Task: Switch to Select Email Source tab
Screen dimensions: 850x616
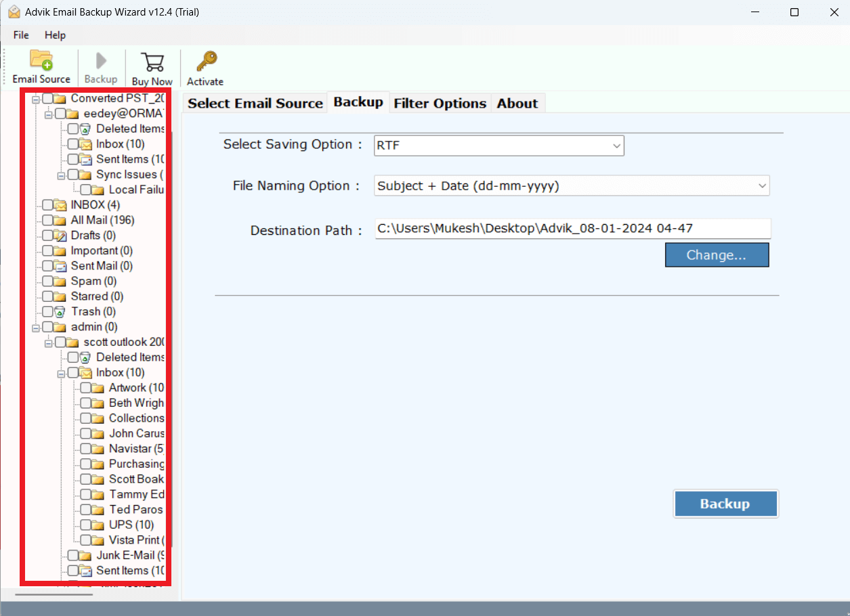Action: (255, 103)
